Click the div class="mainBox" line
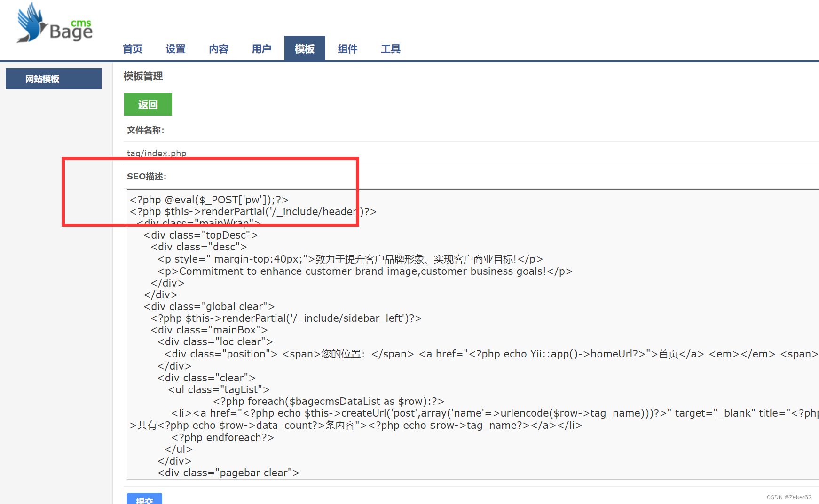 tap(209, 330)
